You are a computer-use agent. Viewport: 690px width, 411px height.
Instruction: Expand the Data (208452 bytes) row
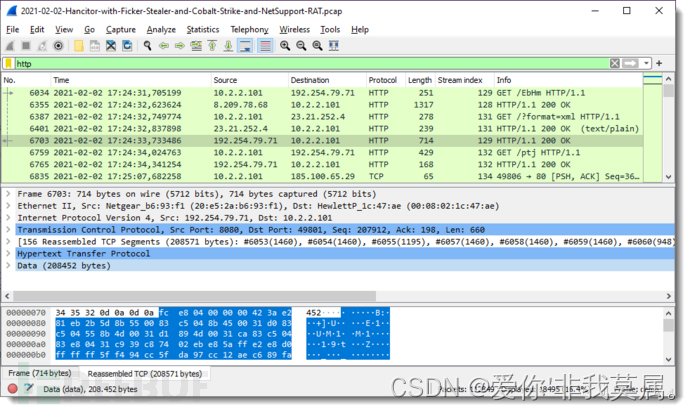coord(8,265)
